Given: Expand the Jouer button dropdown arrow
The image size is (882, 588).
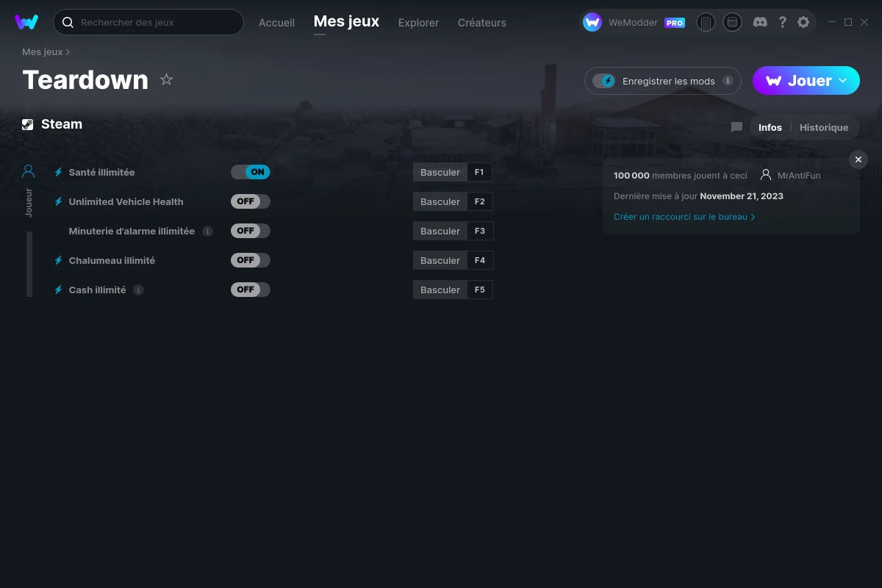Looking at the screenshot, I should point(843,80).
